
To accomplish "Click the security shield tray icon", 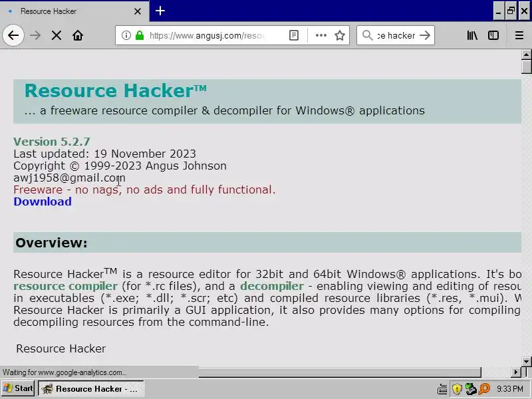I will (457, 389).
